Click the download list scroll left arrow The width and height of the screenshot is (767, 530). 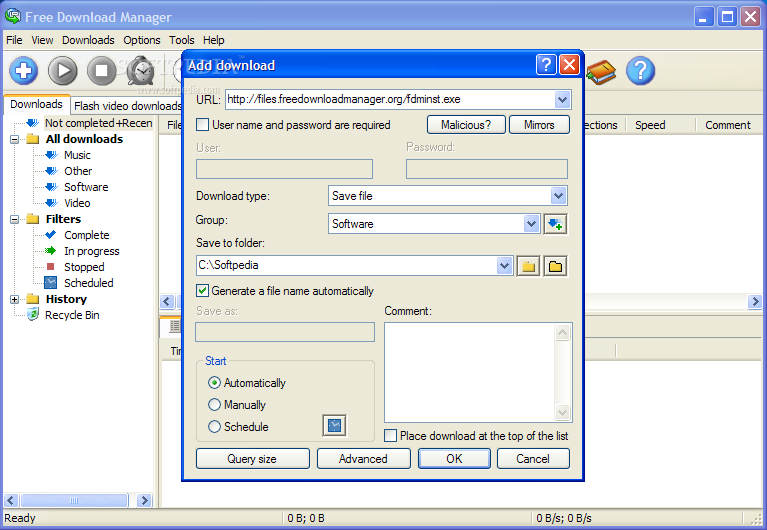pyautogui.click(x=167, y=301)
